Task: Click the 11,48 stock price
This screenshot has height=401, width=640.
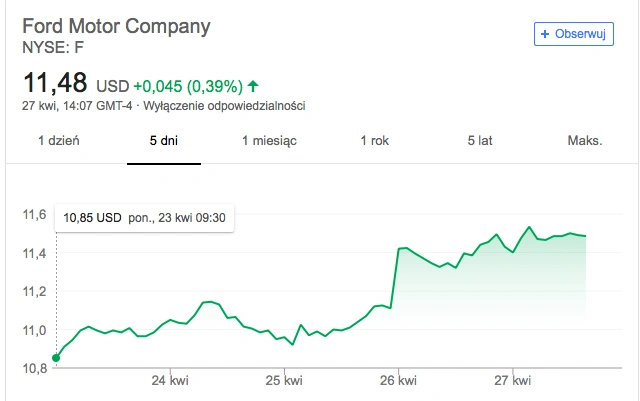Action: [x=55, y=83]
